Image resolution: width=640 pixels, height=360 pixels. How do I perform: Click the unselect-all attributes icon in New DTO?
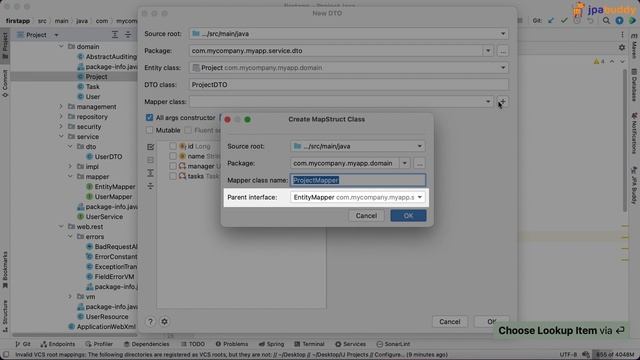pyautogui.click(x=151, y=160)
